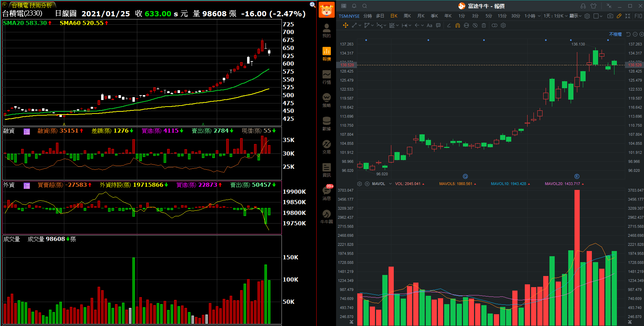Viewport: 644px width, 326px height.
Task: Open the notifications bell in title bar
Action: coord(354,6)
